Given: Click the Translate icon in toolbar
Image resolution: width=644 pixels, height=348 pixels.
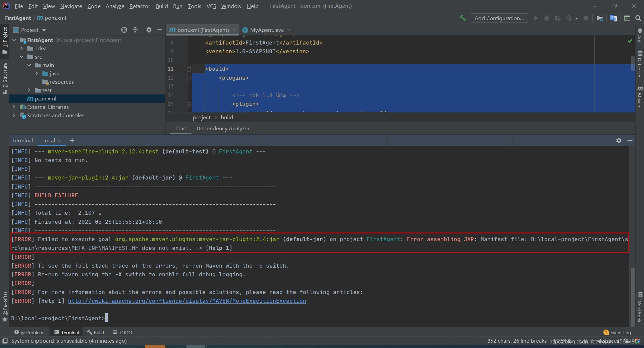Looking at the screenshot, I should [613, 18].
